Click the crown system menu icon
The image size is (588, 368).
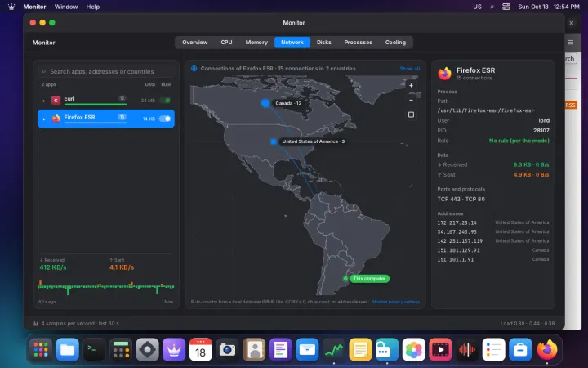11,7
